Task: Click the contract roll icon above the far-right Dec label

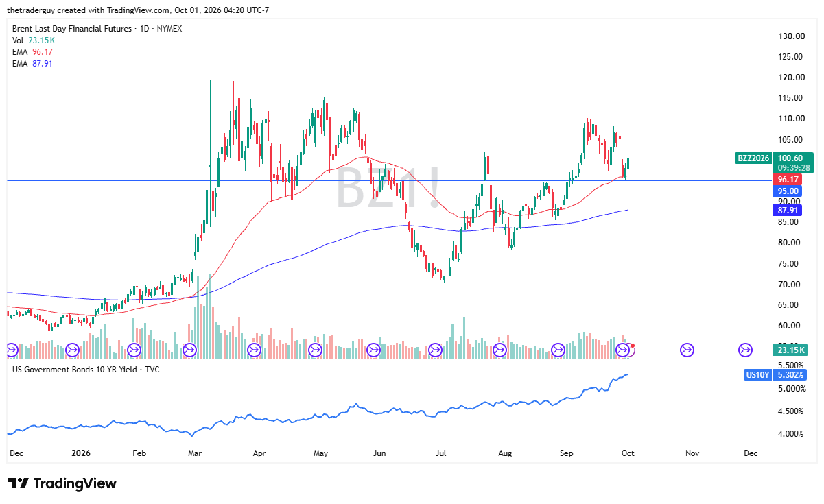Action: pyautogui.click(x=745, y=350)
